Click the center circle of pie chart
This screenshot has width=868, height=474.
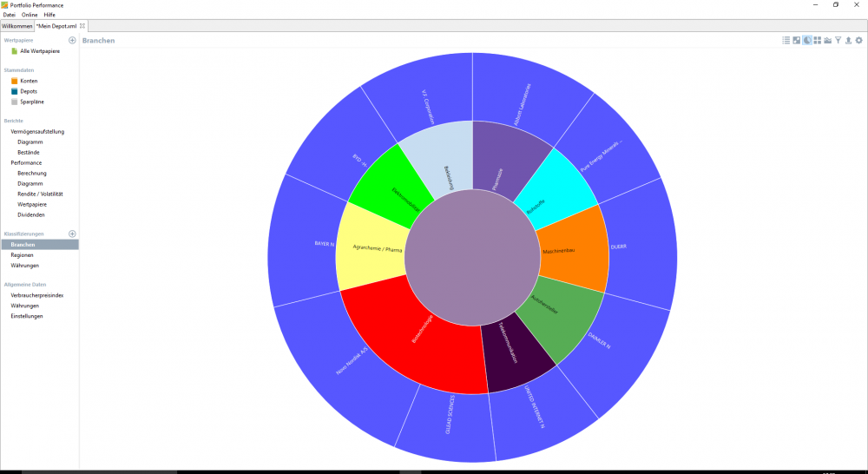click(472, 258)
